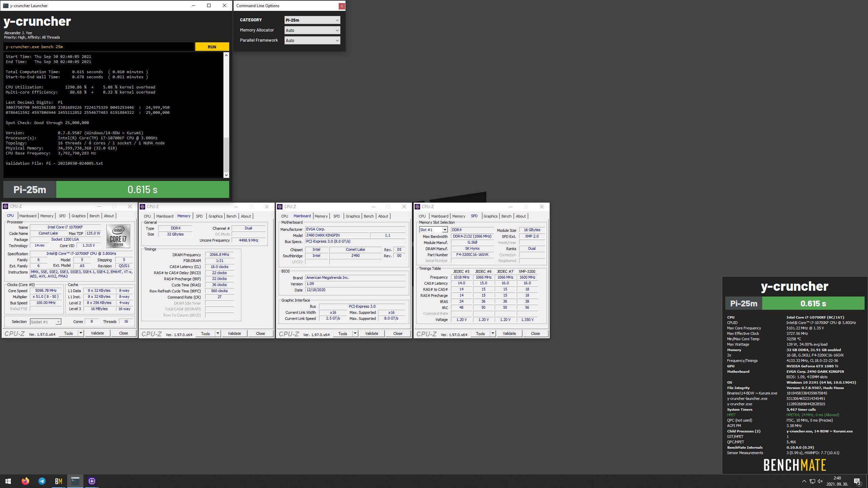Screen dimensions: 868x488
Task: Expand Tools arrow in CPU-Z Memory window
Action: click(x=218, y=333)
